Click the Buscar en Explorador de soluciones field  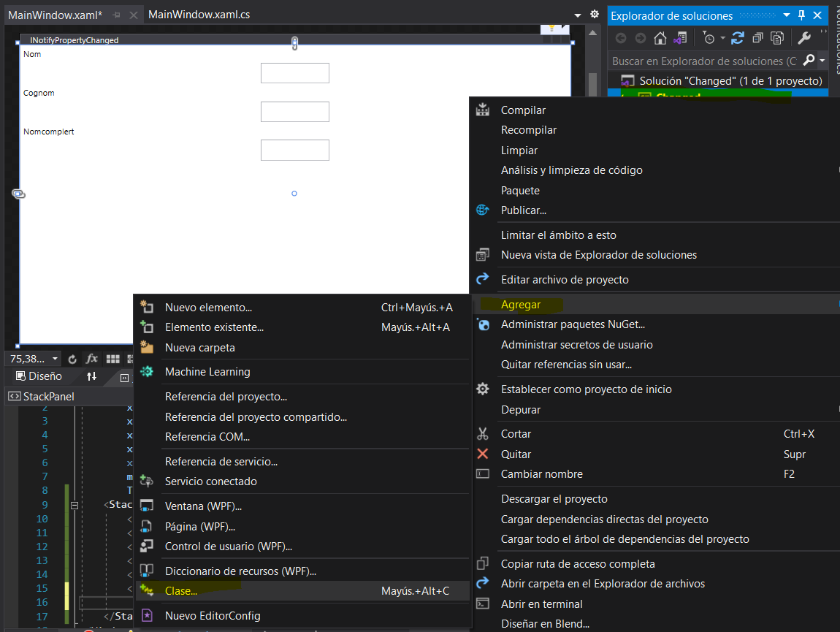[x=705, y=61]
